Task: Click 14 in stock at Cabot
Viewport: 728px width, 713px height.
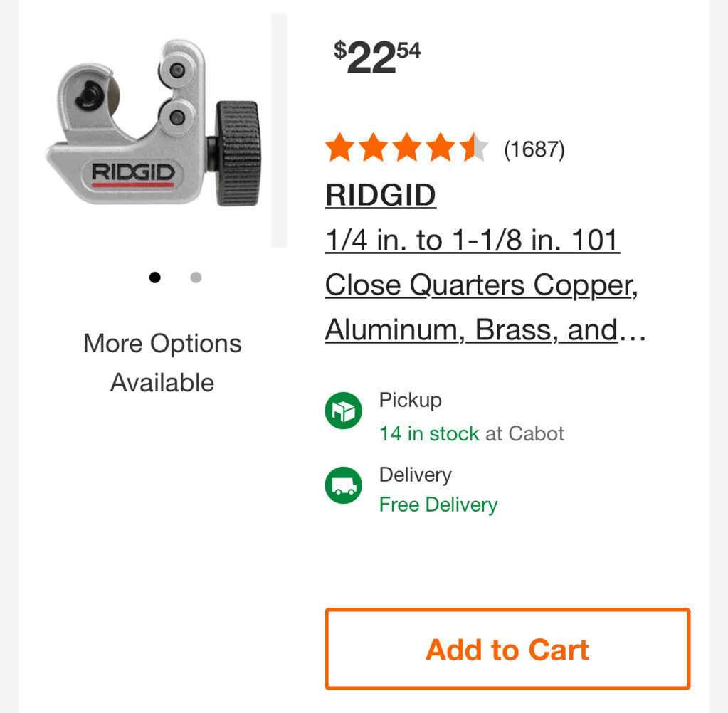Action: click(472, 433)
